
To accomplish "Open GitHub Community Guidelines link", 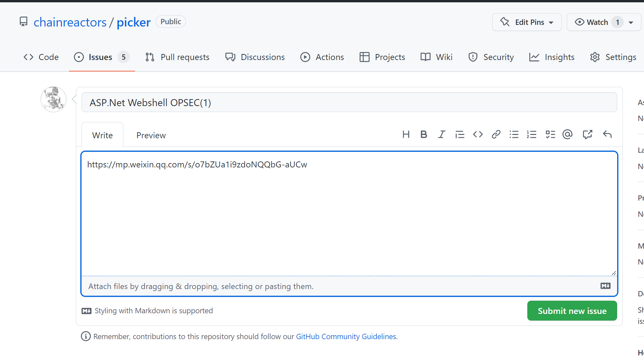I will pyautogui.click(x=346, y=336).
